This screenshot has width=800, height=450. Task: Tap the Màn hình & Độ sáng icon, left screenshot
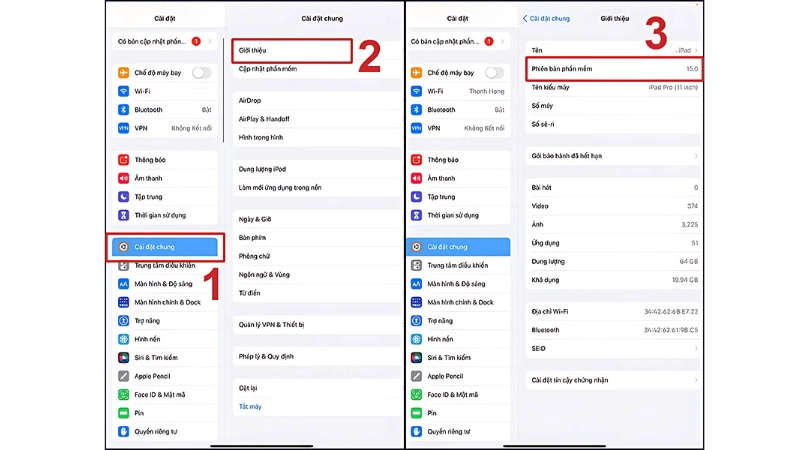(123, 284)
